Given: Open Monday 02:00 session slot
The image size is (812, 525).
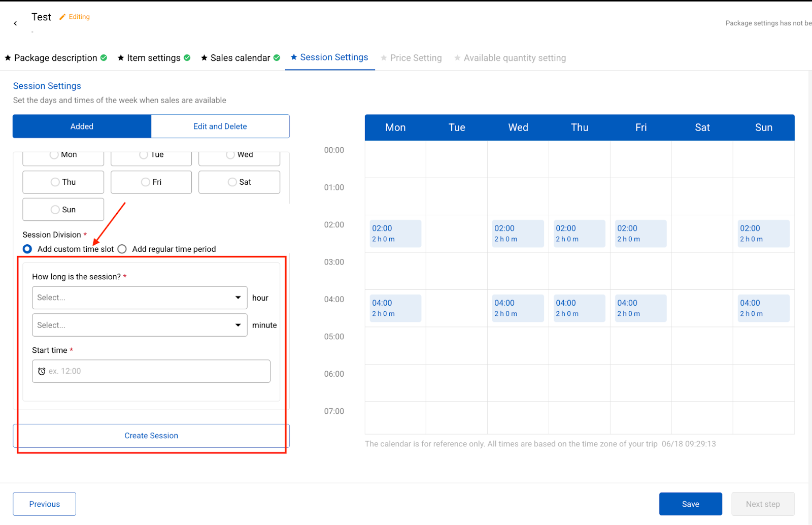Looking at the screenshot, I should [396, 234].
